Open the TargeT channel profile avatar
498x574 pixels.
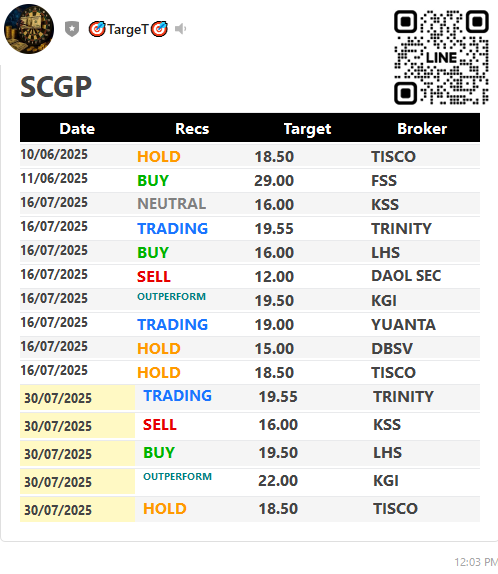click(29, 29)
